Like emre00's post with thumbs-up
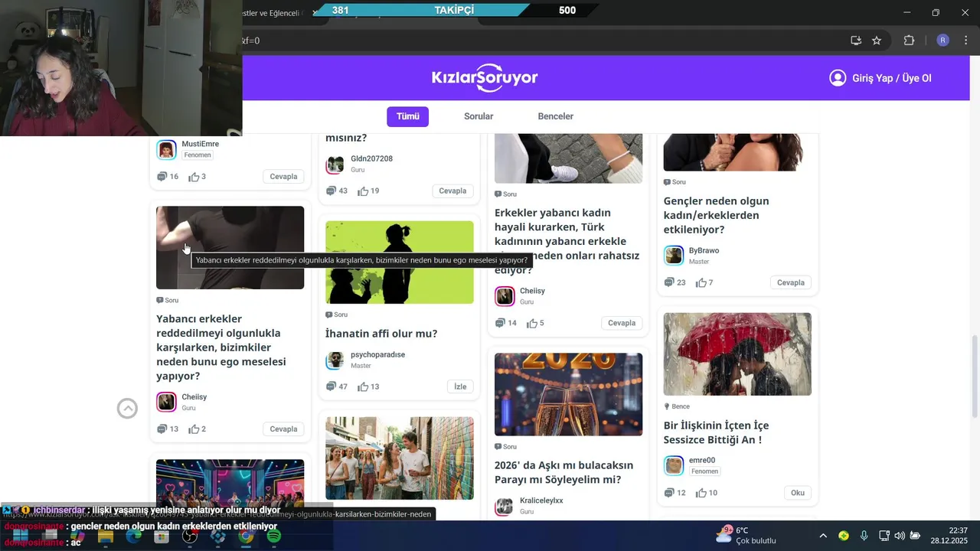Screen dimensions: 980x551 click(701, 493)
